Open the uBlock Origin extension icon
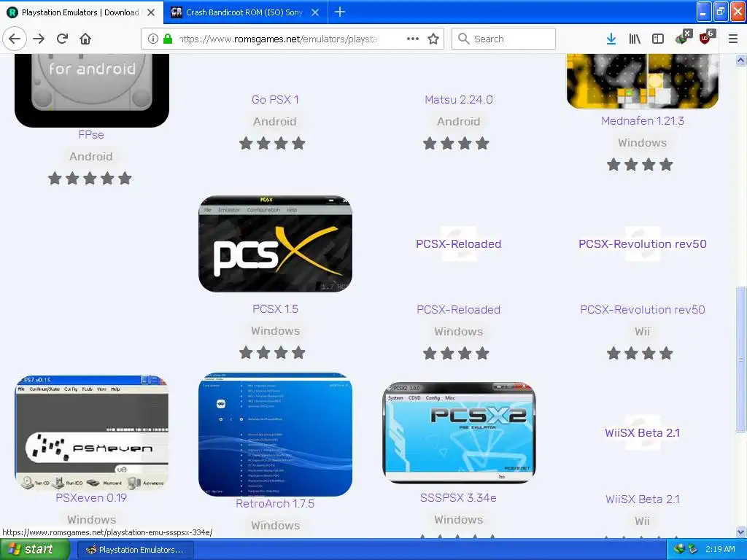The height and width of the screenshot is (560, 747). 705,38
